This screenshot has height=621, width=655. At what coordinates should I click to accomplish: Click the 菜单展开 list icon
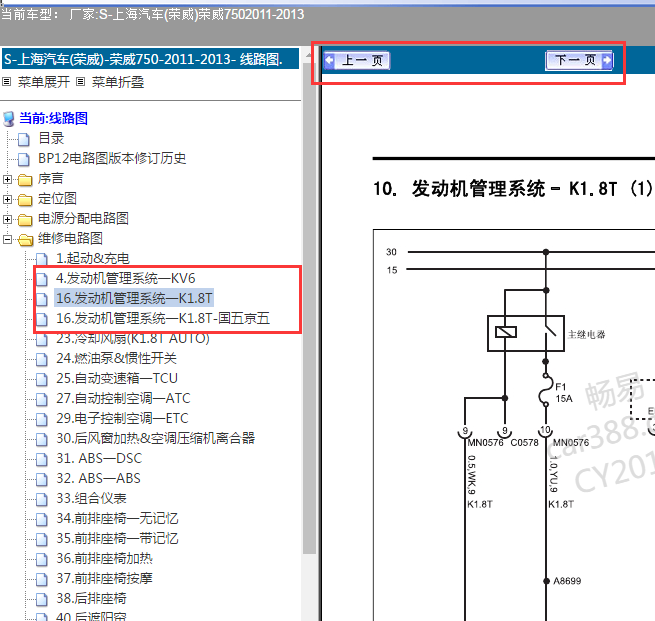[x=6, y=81]
